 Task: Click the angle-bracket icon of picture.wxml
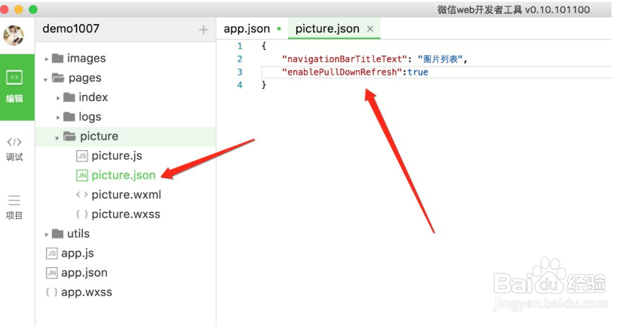pyautogui.click(x=82, y=195)
